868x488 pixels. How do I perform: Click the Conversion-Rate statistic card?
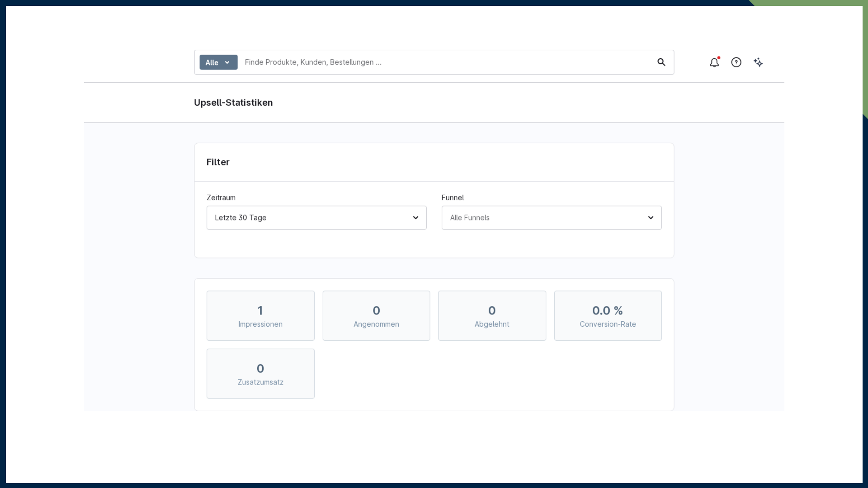point(608,316)
